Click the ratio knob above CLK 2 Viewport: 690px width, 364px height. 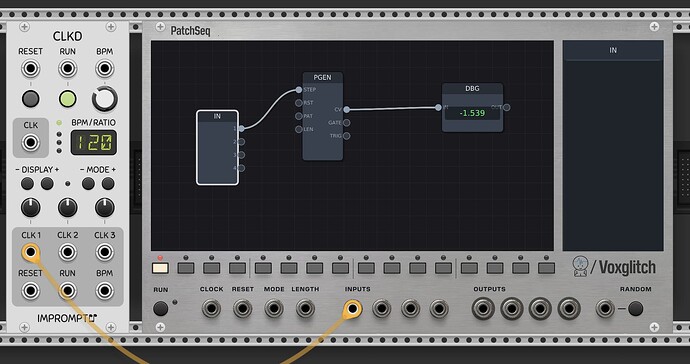(67, 208)
